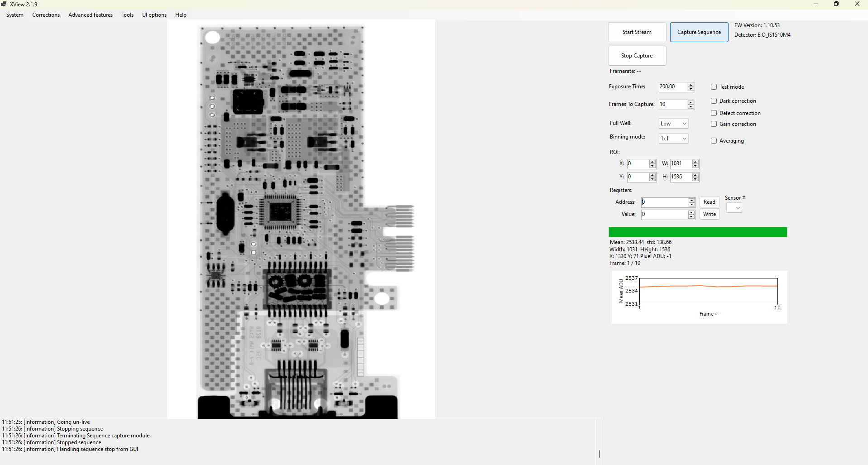Click the 'FW Version: 1.10.53' label

(757, 25)
